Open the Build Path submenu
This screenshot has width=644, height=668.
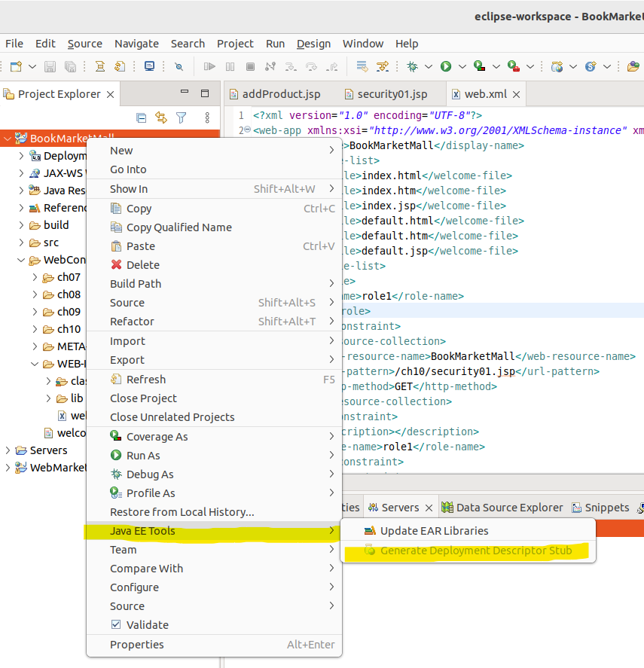point(214,284)
